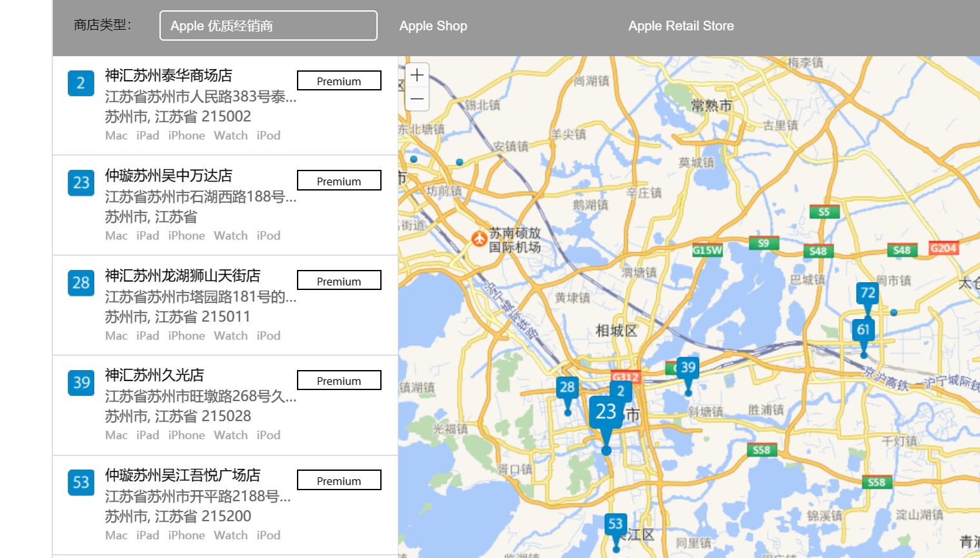
Task: Select map marker 2 on the map
Action: point(620,391)
